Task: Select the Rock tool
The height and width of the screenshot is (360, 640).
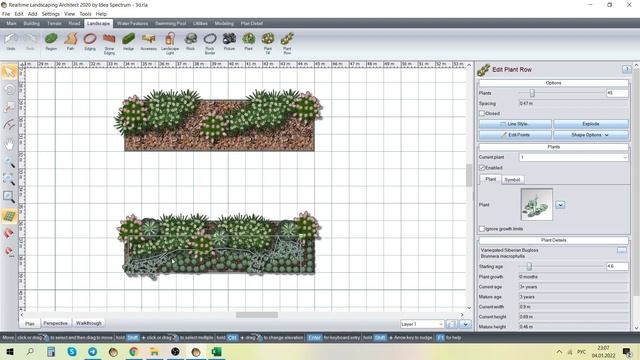Action: click(190, 42)
